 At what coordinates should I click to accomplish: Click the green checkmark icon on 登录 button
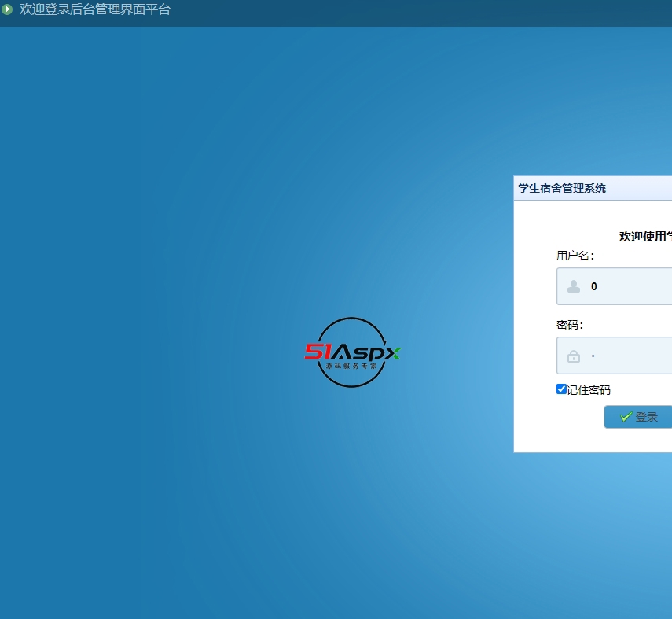(x=626, y=416)
